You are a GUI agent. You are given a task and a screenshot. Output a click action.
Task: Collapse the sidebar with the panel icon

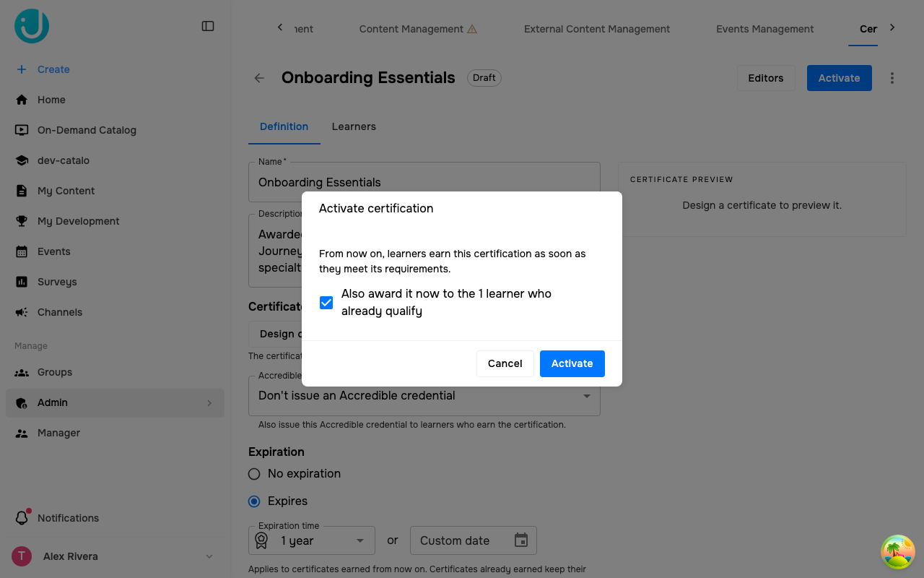(x=208, y=26)
